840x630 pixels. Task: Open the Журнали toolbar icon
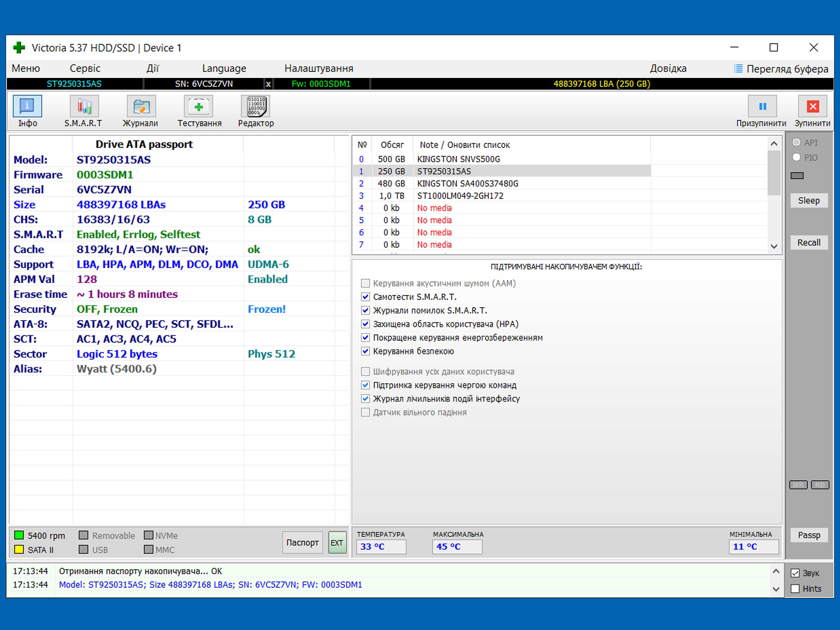coord(141,106)
